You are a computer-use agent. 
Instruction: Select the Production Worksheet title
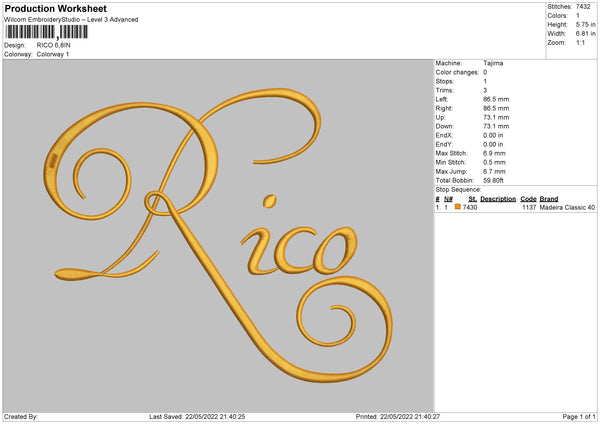click(x=55, y=8)
